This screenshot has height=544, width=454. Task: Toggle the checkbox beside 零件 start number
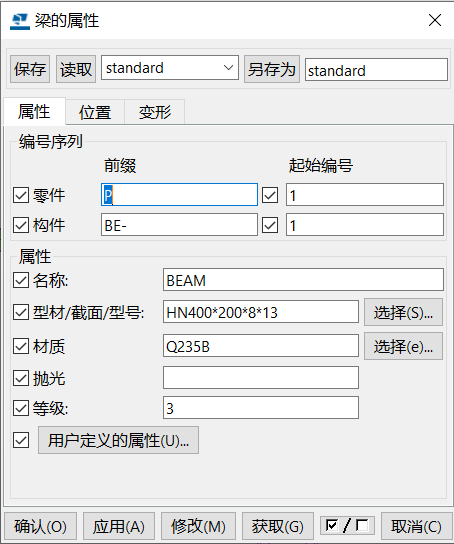pyautogui.click(x=270, y=195)
